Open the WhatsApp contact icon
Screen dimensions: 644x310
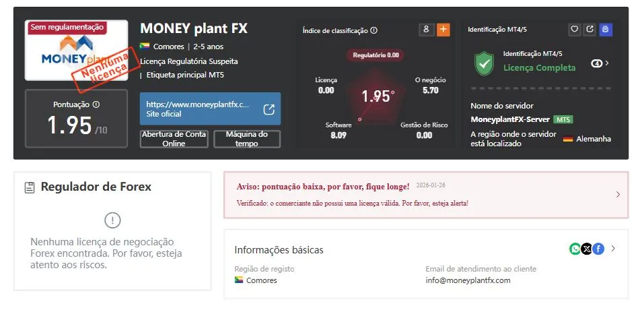point(575,249)
